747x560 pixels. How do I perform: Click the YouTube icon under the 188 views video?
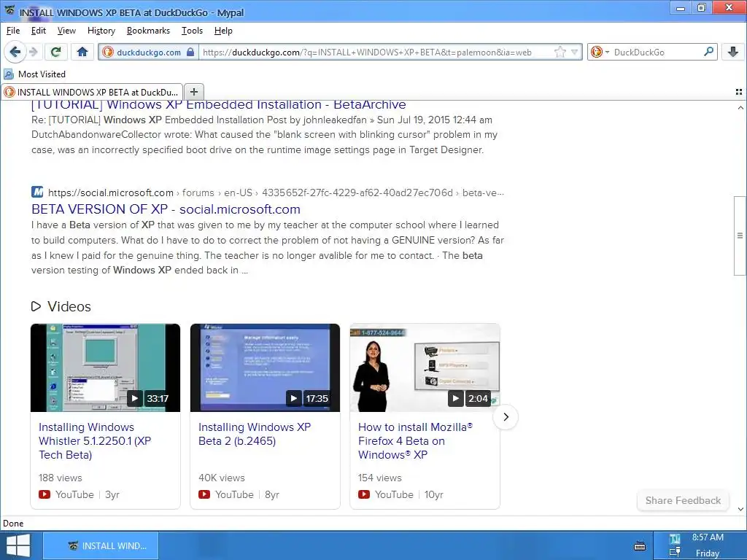click(44, 494)
